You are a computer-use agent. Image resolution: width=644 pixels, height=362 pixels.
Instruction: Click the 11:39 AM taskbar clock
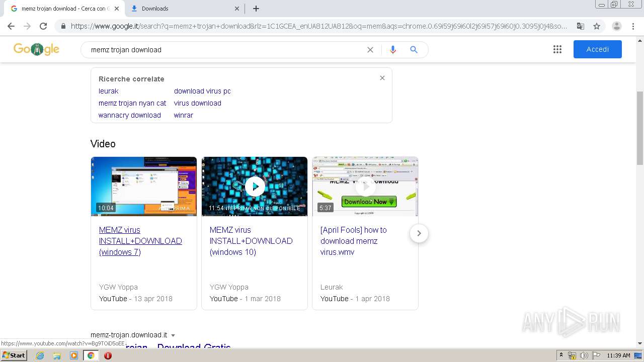tap(618, 355)
